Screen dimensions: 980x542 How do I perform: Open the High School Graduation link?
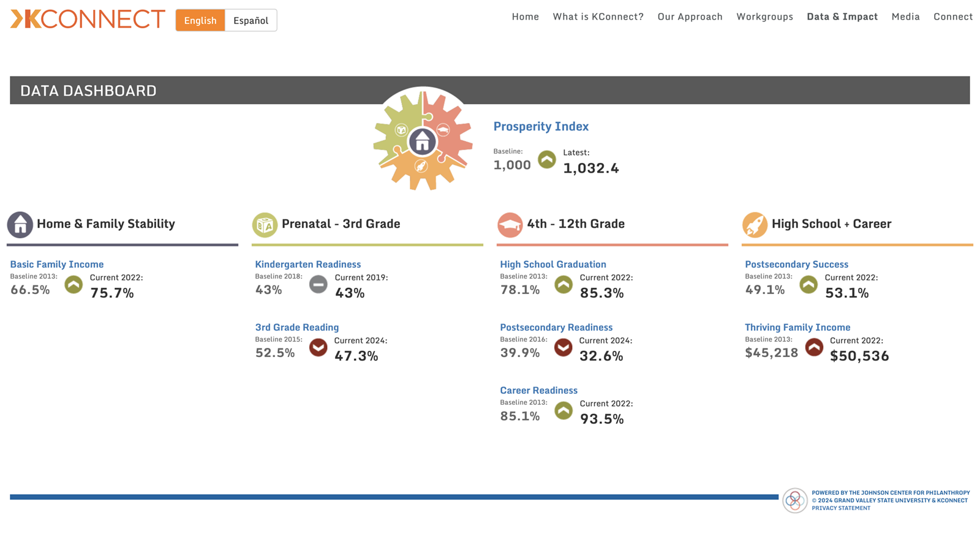552,264
